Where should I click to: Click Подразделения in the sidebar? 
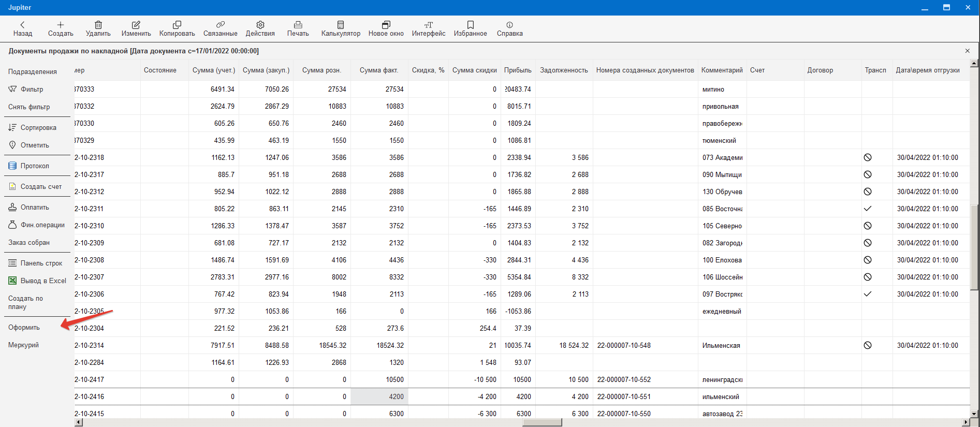click(x=33, y=71)
